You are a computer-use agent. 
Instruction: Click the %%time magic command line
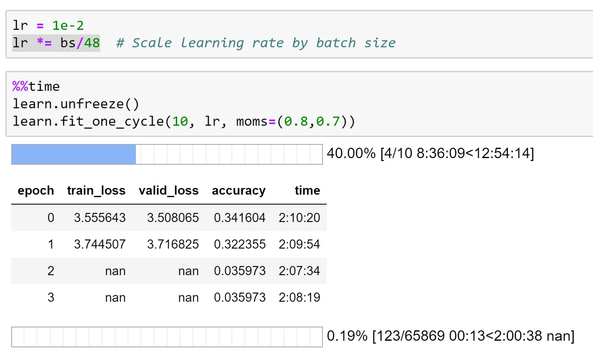tap(36, 86)
